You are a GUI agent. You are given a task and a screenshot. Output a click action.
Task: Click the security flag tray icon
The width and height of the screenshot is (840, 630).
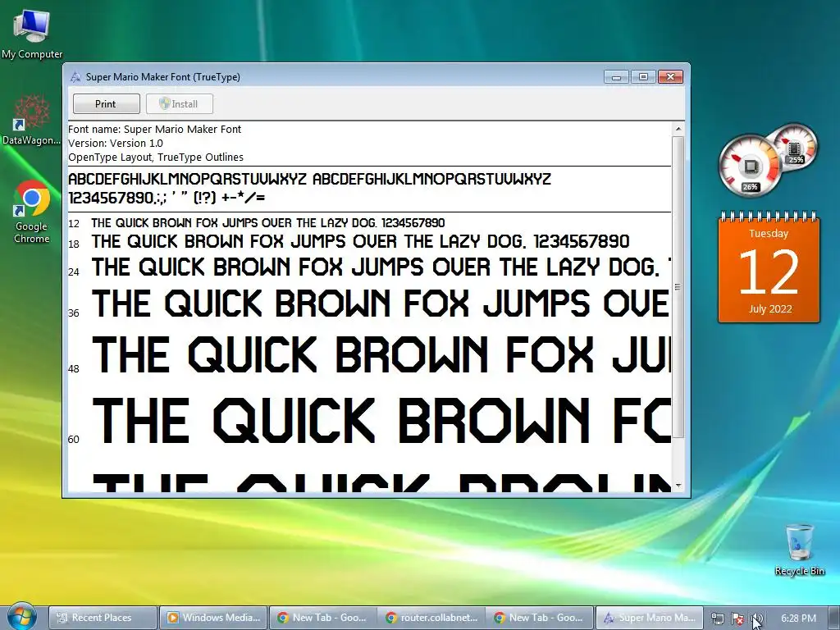coord(737,619)
